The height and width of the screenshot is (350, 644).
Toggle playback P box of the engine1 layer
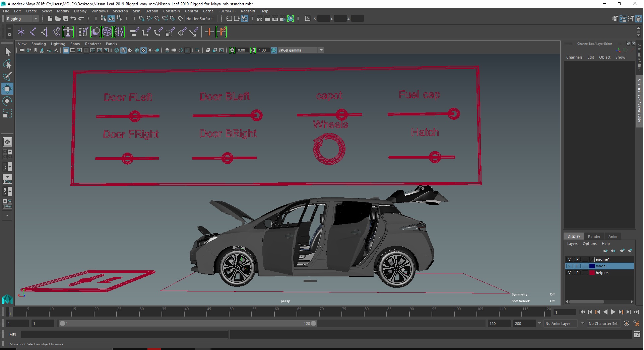pyautogui.click(x=577, y=260)
